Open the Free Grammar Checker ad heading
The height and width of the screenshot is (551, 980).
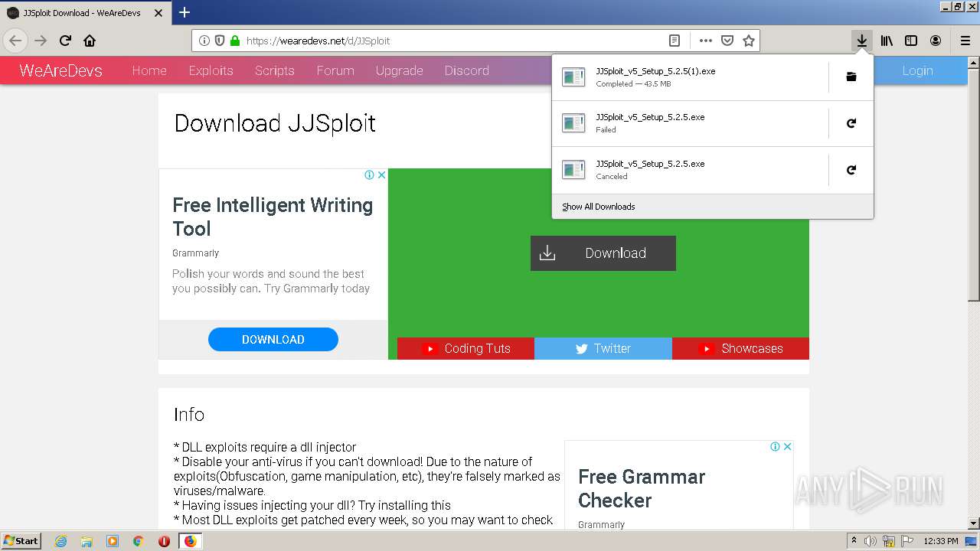(642, 488)
